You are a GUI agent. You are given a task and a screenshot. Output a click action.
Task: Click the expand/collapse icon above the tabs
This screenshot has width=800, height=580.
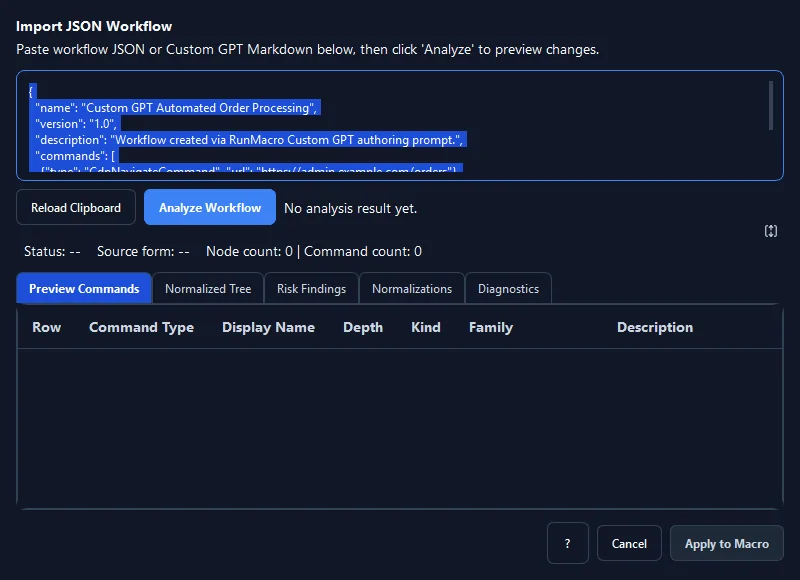point(770,231)
